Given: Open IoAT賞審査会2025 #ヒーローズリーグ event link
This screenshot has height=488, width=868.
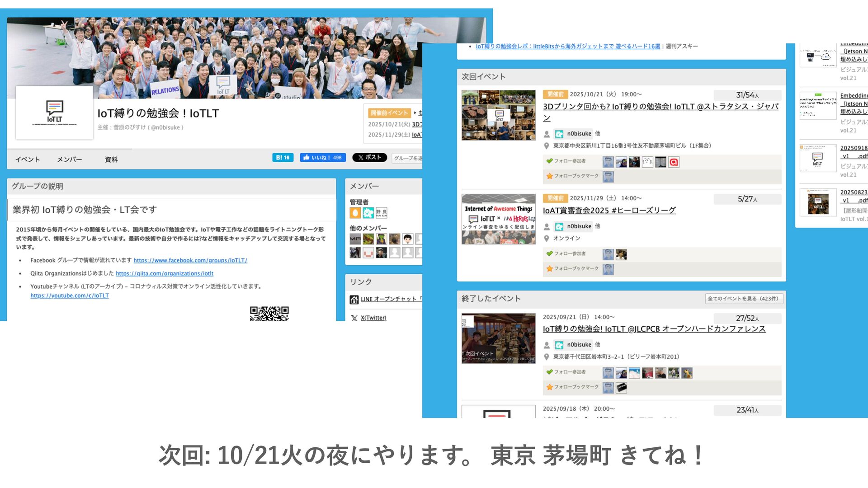Looking at the screenshot, I should click(609, 211).
